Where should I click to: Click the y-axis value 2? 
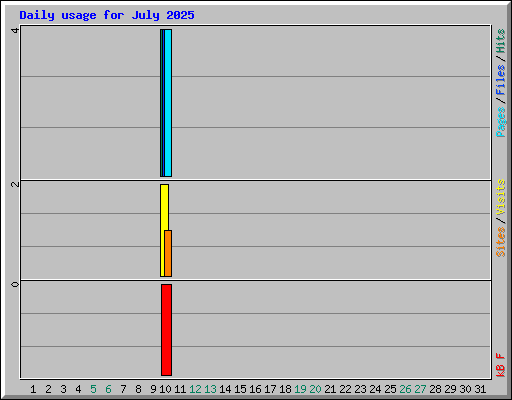click(x=15, y=184)
